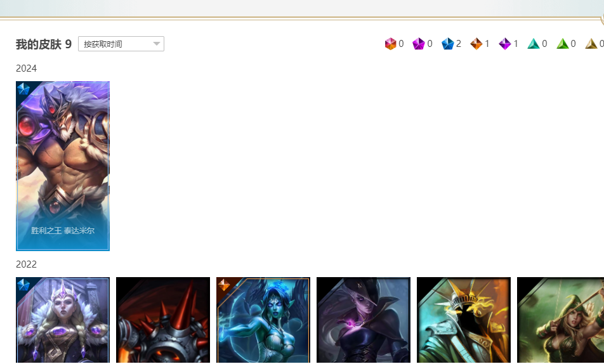Image resolution: width=604 pixels, height=364 pixels.
Task: Click the pink-orange hexagon gem icon
Action: [x=390, y=44]
